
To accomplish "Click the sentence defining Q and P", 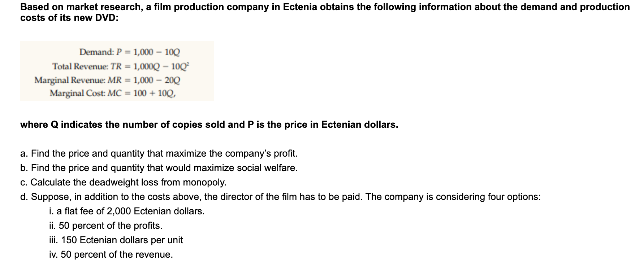I will click(x=209, y=125).
